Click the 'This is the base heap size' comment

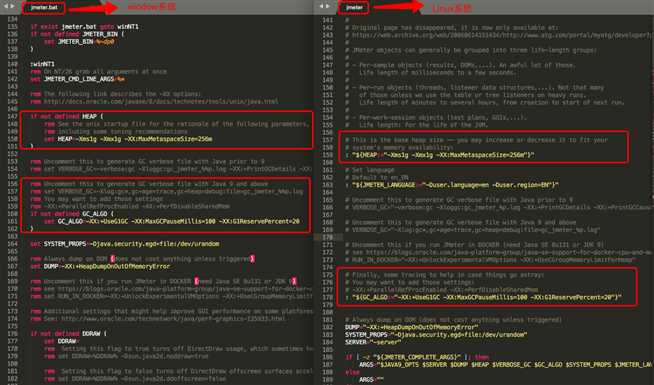coord(476,140)
